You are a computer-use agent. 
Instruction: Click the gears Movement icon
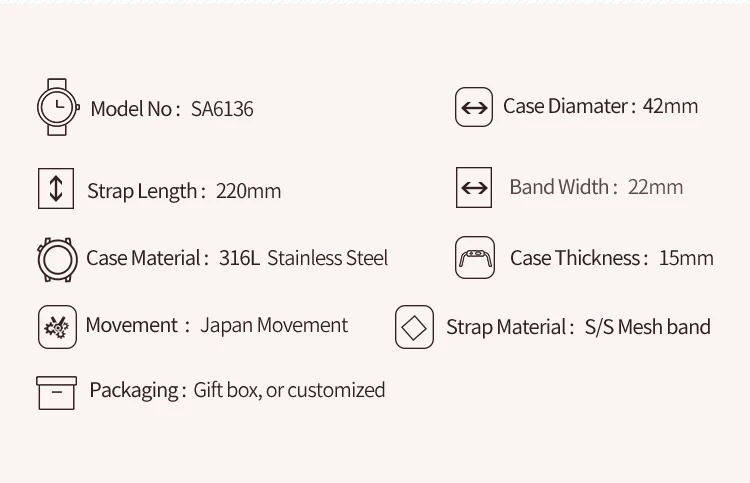click(x=57, y=327)
